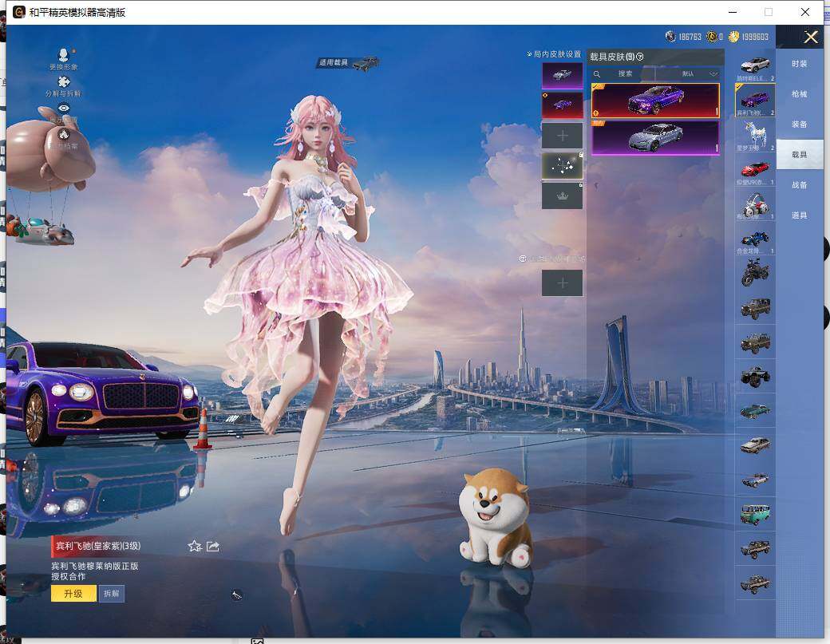Select purple Bentley skin card in list

pyautogui.click(x=655, y=101)
